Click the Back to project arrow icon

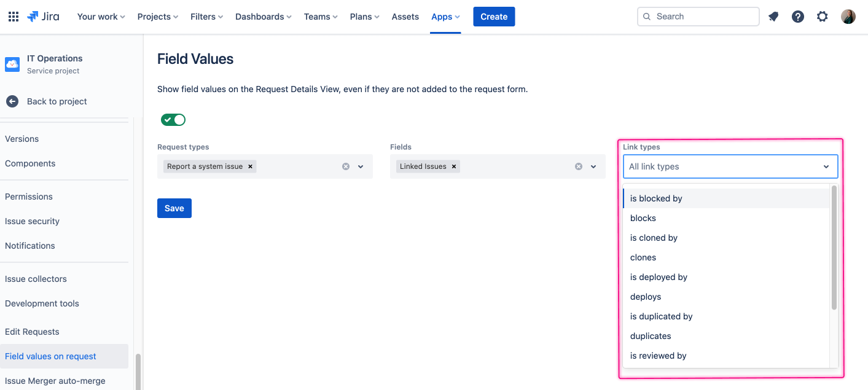tap(12, 101)
